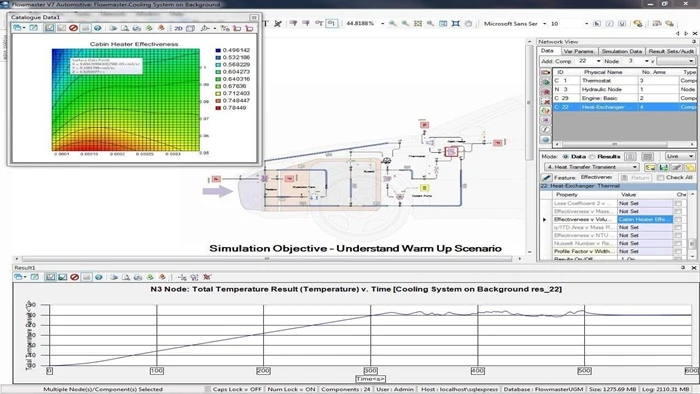Click the text tool T icon

(265, 23)
